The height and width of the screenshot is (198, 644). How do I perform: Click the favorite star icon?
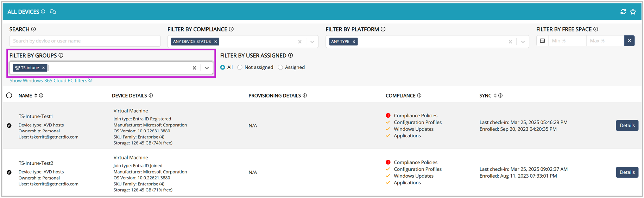[x=633, y=12]
